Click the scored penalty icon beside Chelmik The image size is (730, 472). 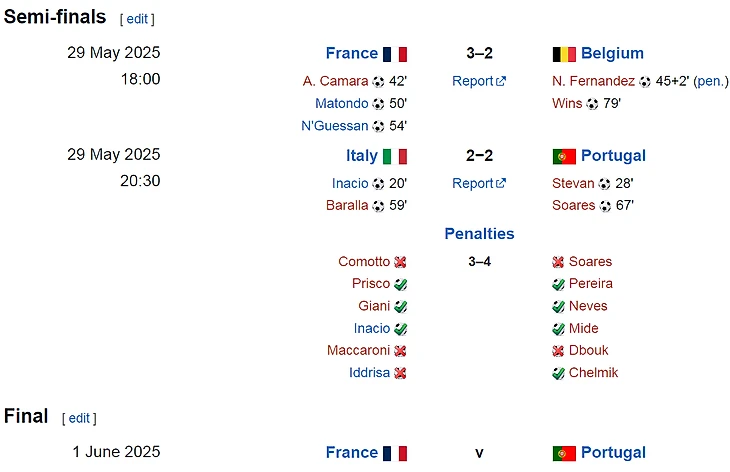pos(558,373)
